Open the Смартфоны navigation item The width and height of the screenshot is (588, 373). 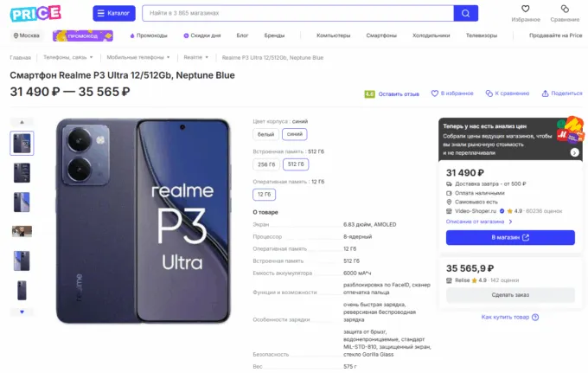(381, 35)
